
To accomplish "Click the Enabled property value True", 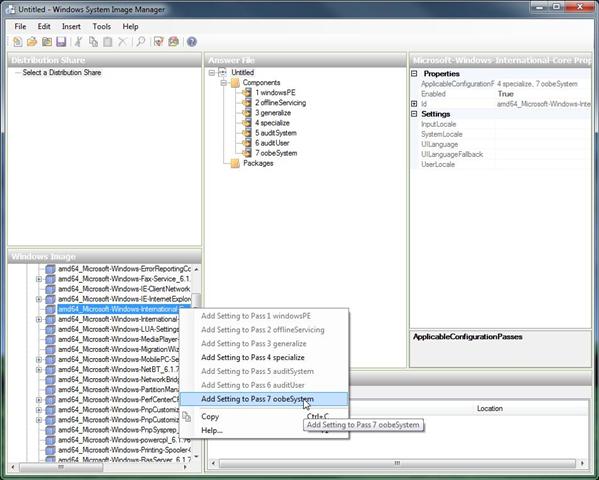I will [542, 94].
